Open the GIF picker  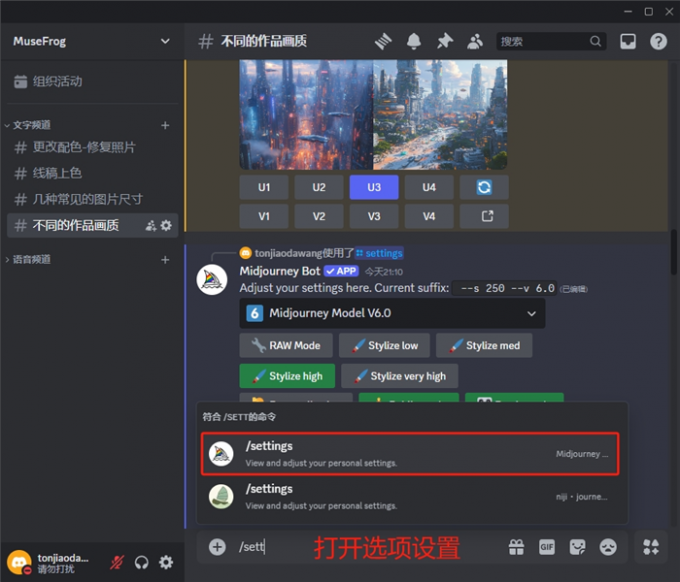(547, 547)
